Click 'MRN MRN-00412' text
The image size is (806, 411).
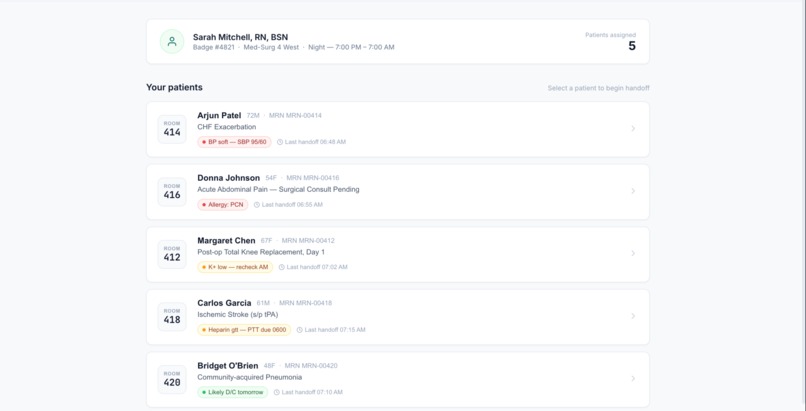(x=308, y=240)
